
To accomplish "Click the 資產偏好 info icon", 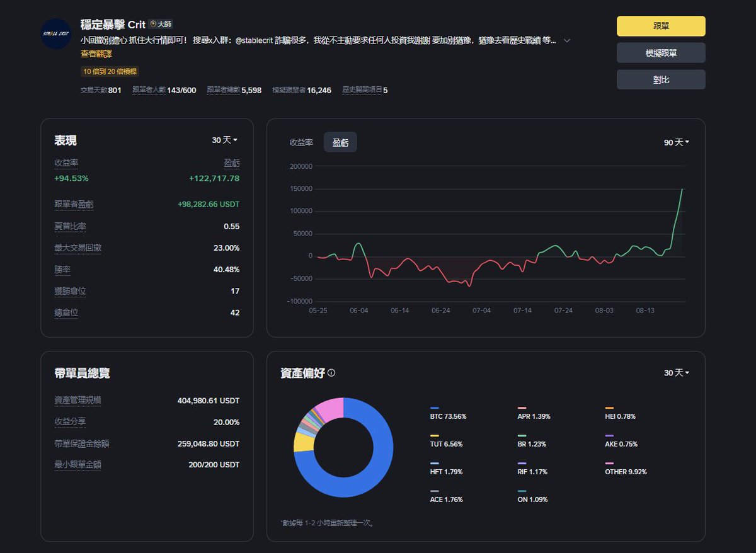I will (x=331, y=373).
